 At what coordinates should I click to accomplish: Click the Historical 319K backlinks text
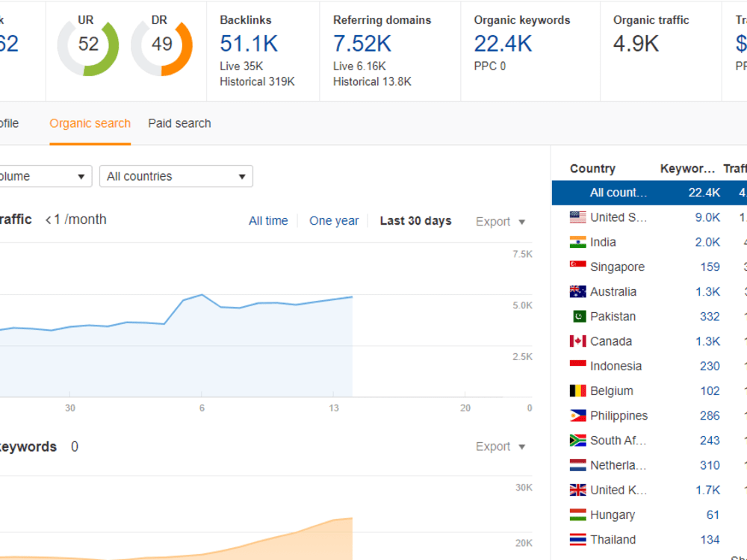(x=257, y=81)
